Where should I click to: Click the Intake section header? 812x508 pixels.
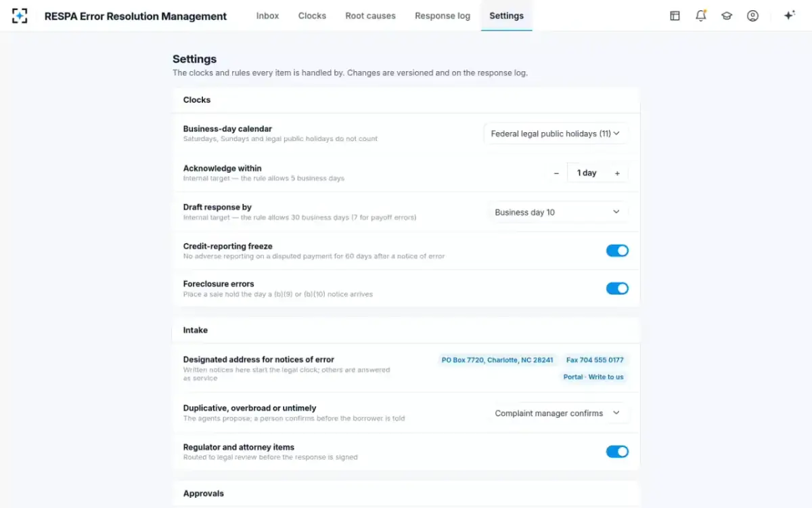(196, 331)
